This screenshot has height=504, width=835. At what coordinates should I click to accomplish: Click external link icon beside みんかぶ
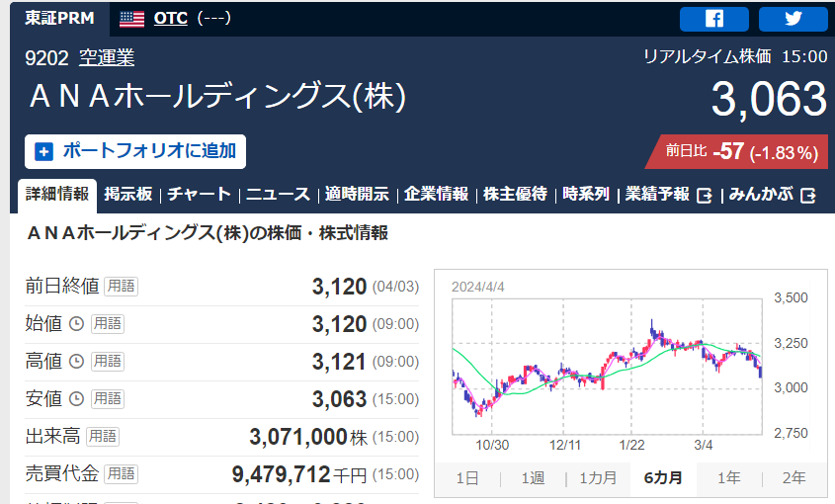coord(808,196)
